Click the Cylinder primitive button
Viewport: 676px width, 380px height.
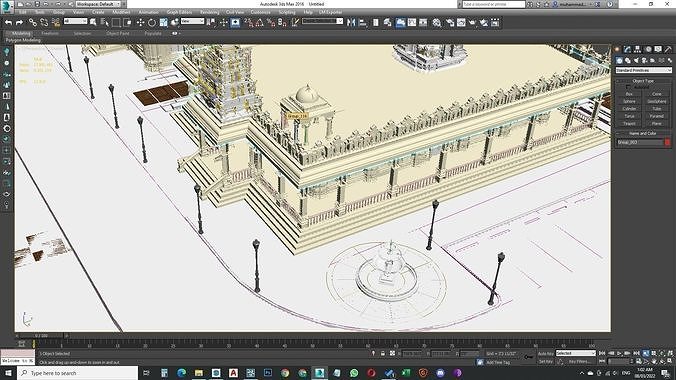629,109
